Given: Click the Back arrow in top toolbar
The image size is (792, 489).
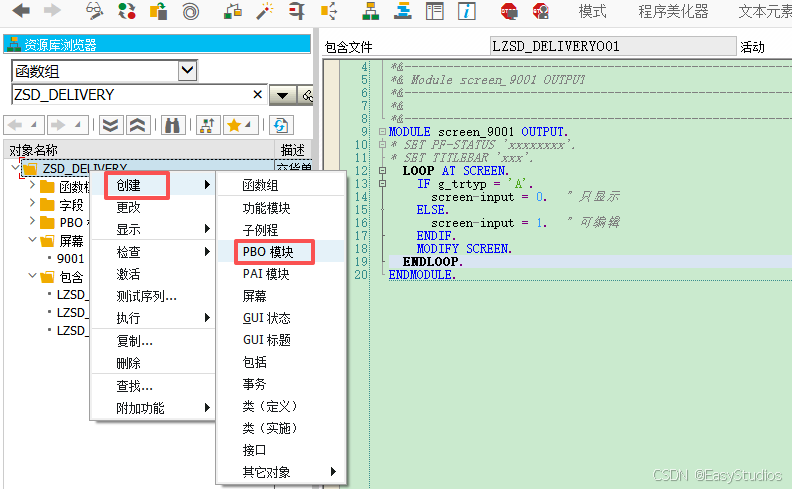Looking at the screenshot, I should tap(21, 11).
